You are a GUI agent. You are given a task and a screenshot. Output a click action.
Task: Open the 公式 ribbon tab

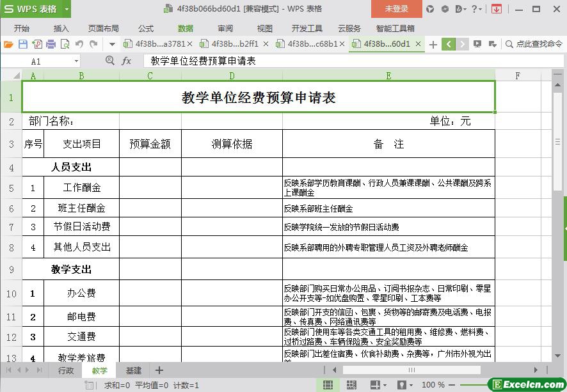(146, 29)
